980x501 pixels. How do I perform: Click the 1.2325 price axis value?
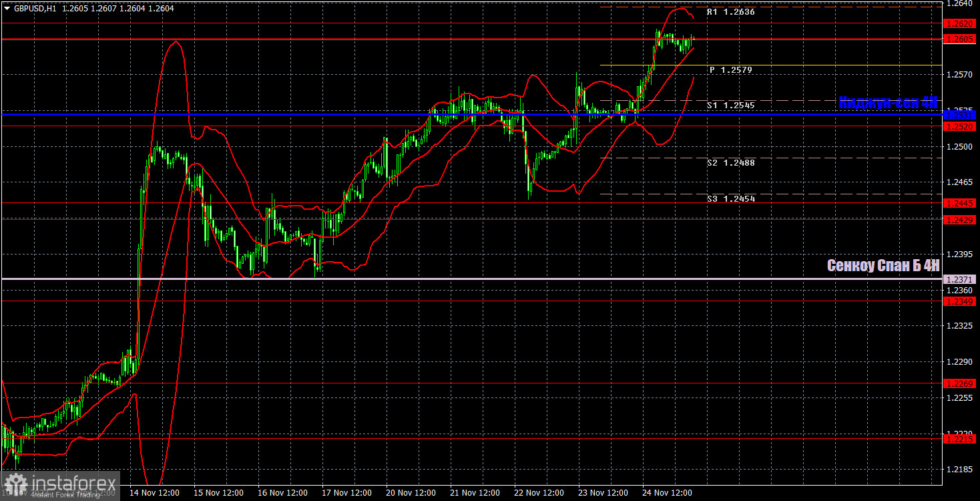961,326
